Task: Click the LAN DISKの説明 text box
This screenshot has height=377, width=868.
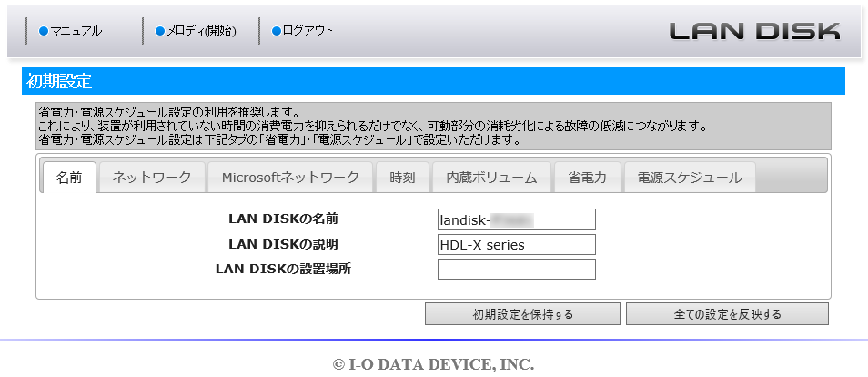Action: (x=517, y=244)
